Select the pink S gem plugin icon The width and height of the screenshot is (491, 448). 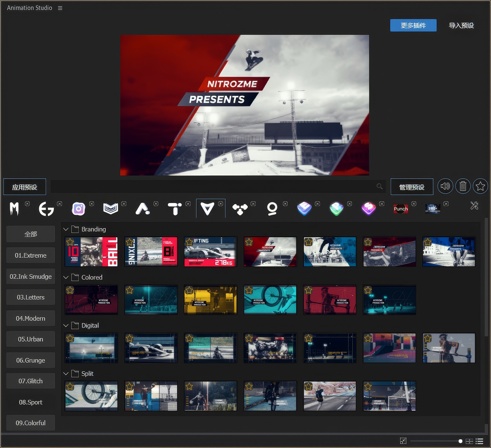point(369,209)
